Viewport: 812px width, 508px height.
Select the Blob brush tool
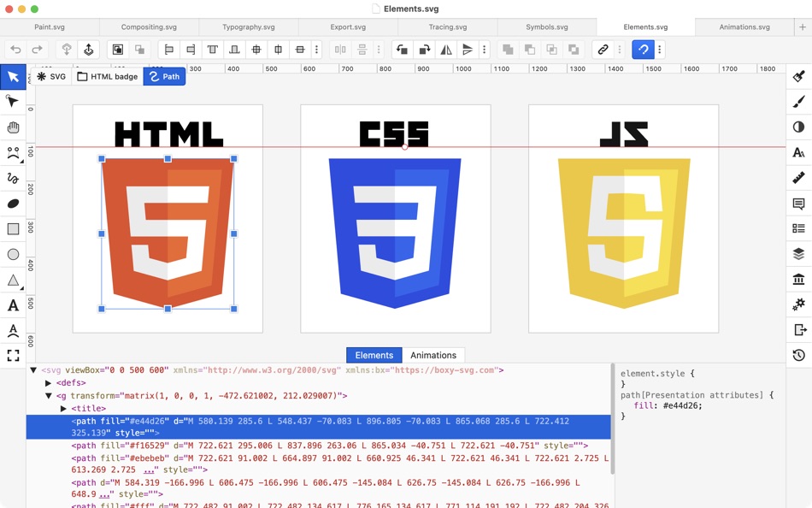coord(13,204)
